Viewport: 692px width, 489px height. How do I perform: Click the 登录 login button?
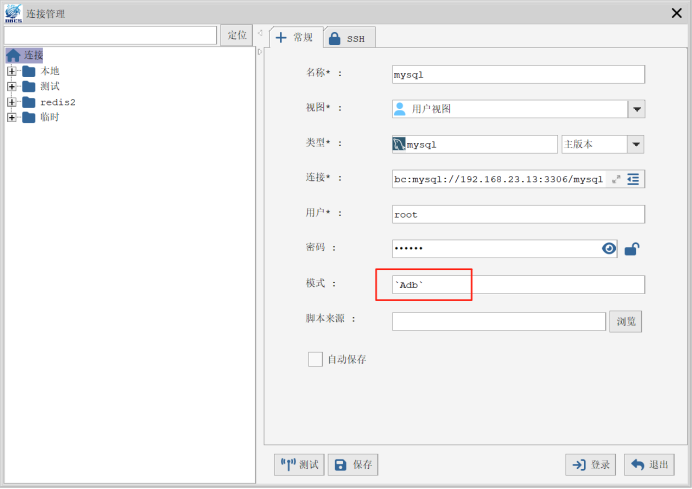[590, 465]
